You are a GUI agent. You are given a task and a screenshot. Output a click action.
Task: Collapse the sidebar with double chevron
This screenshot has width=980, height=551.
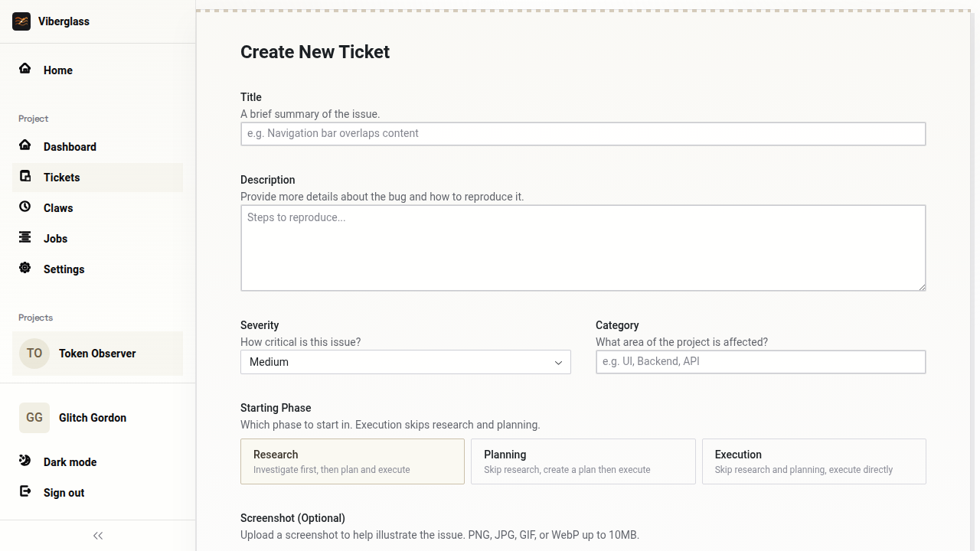(x=98, y=536)
